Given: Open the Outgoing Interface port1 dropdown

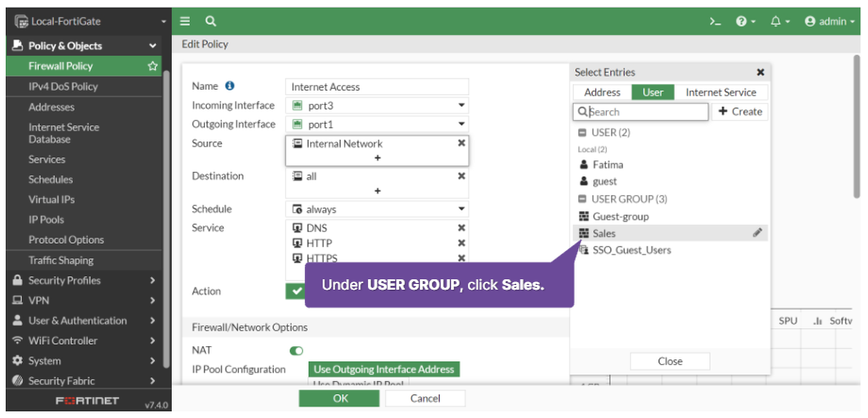Looking at the screenshot, I should pyautogui.click(x=377, y=124).
